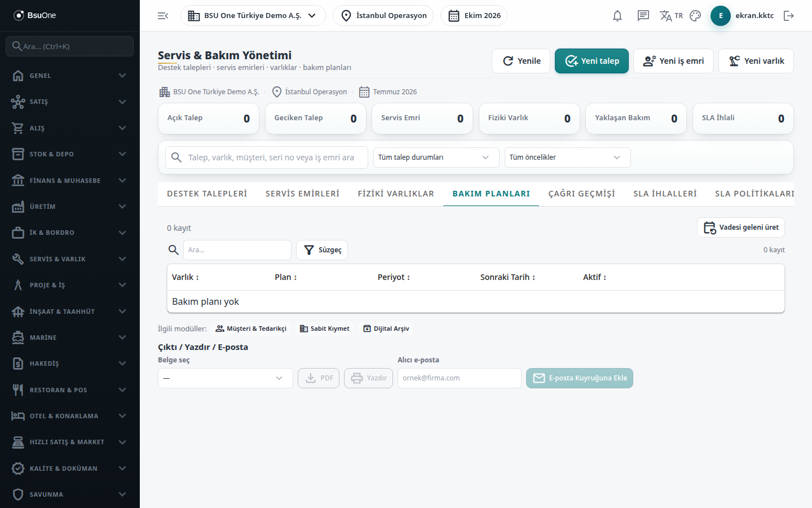This screenshot has width=812, height=508.
Task: Open the BSU One Türkiye Demo A.Ş. company dropdown
Action: 253,16
